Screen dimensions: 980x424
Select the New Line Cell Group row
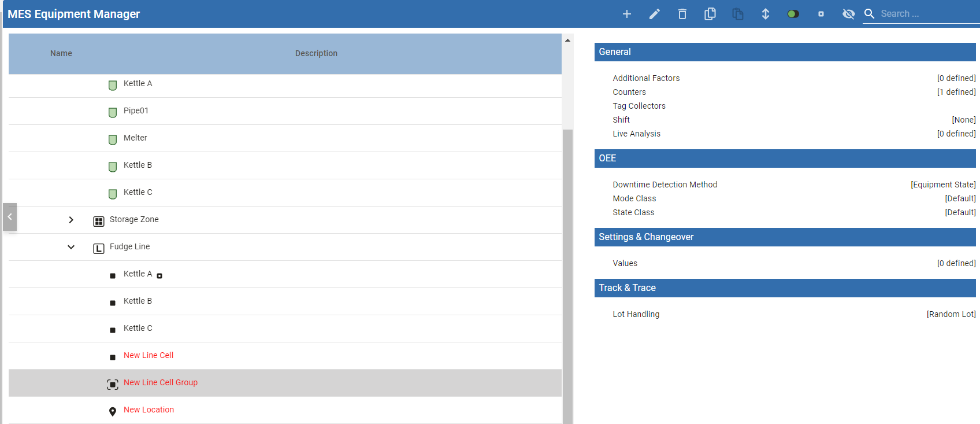pos(161,383)
